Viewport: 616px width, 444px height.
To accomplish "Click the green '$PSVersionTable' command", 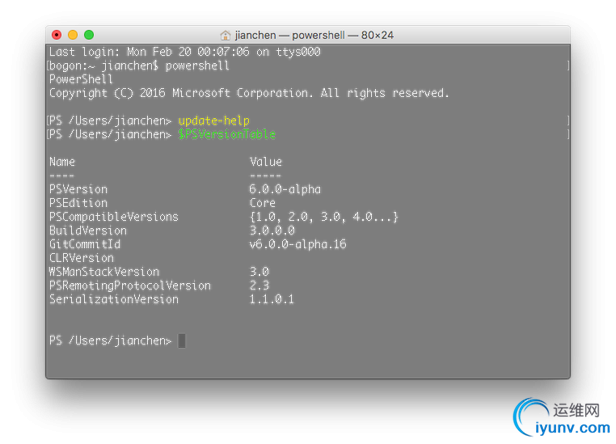I will (227, 134).
